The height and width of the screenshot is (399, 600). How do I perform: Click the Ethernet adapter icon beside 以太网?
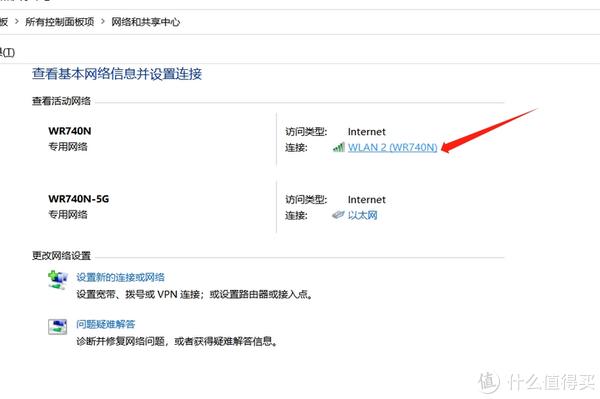[338, 215]
